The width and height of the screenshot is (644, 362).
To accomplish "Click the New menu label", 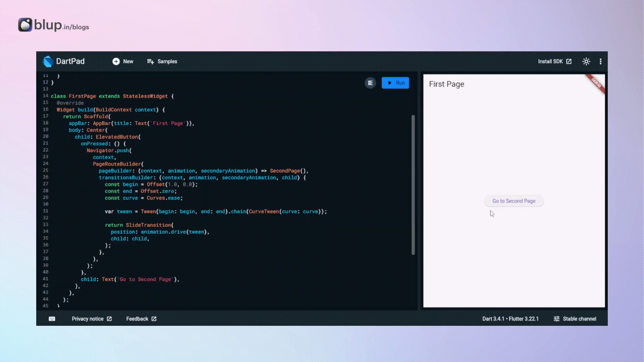I will pyautogui.click(x=128, y=61).
